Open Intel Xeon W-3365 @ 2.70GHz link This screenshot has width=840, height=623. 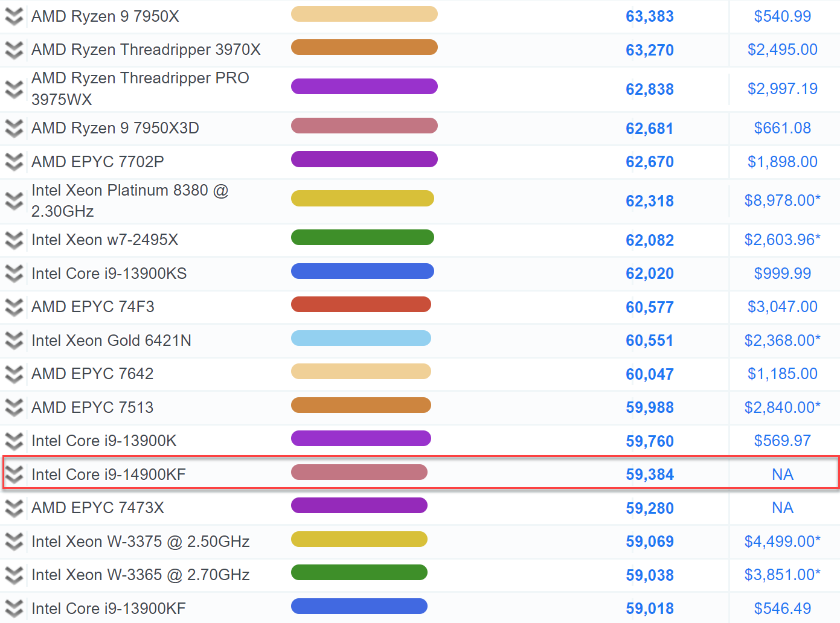click(x=141, y=575)
